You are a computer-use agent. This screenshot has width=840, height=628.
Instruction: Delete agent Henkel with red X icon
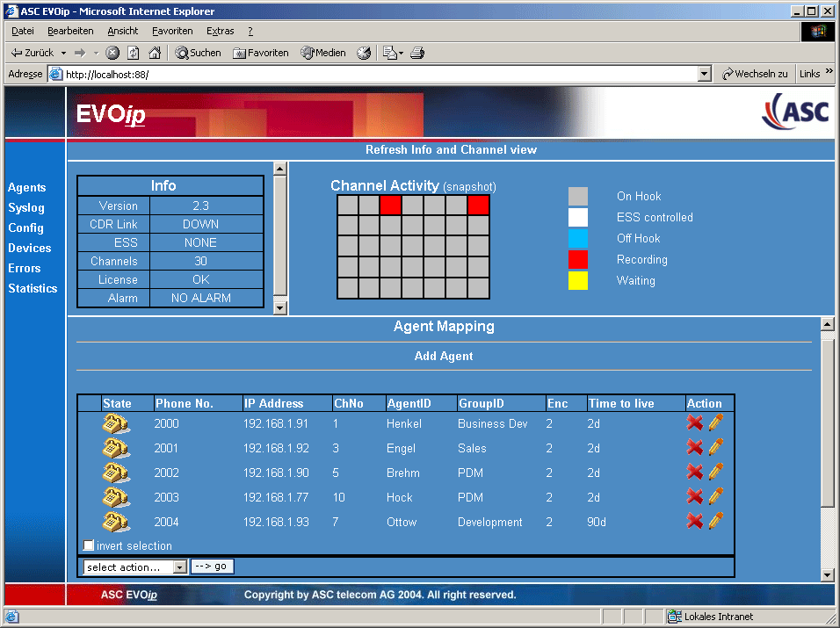[694, 423]
